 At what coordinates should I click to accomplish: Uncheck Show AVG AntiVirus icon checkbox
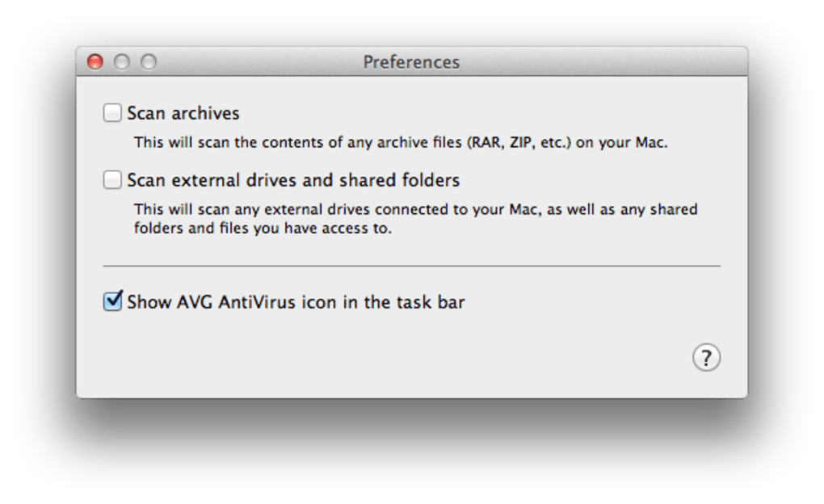112,302
